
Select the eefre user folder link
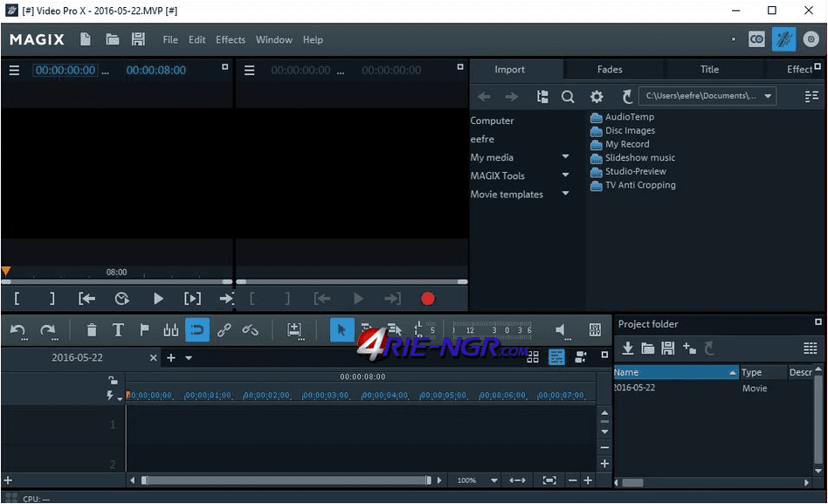coord(482,139)
